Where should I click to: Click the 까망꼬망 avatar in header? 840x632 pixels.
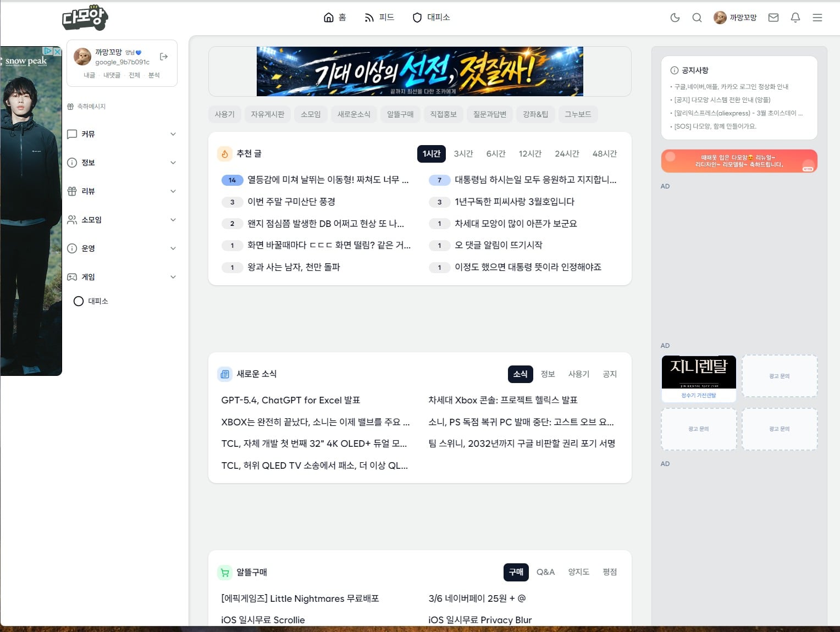coord(720,18)
